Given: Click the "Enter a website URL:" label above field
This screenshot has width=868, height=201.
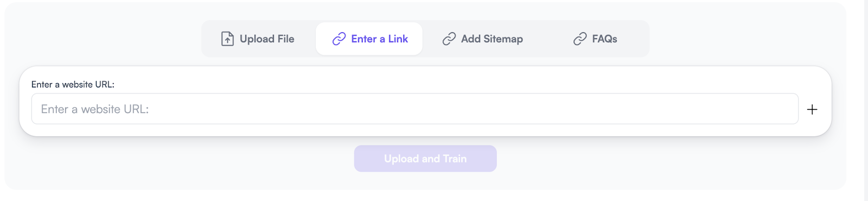Looking at the screenshot, I should [73, 84].
